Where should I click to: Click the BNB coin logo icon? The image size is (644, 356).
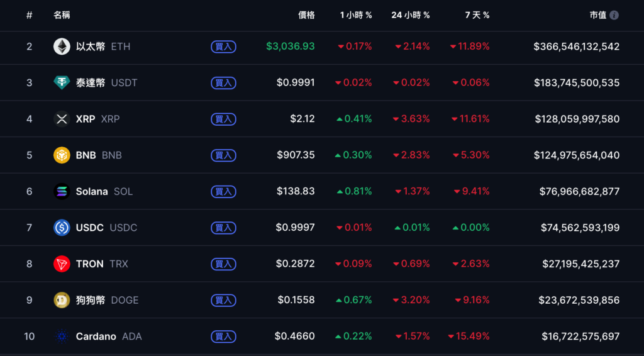coord(62,155)
